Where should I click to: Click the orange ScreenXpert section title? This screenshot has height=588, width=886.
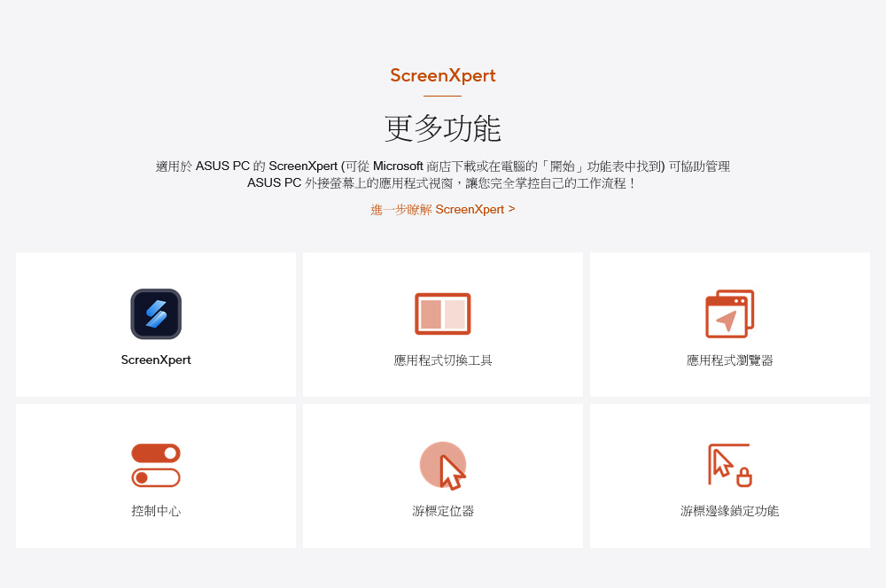pyautogui.click(x=442, y=75)
